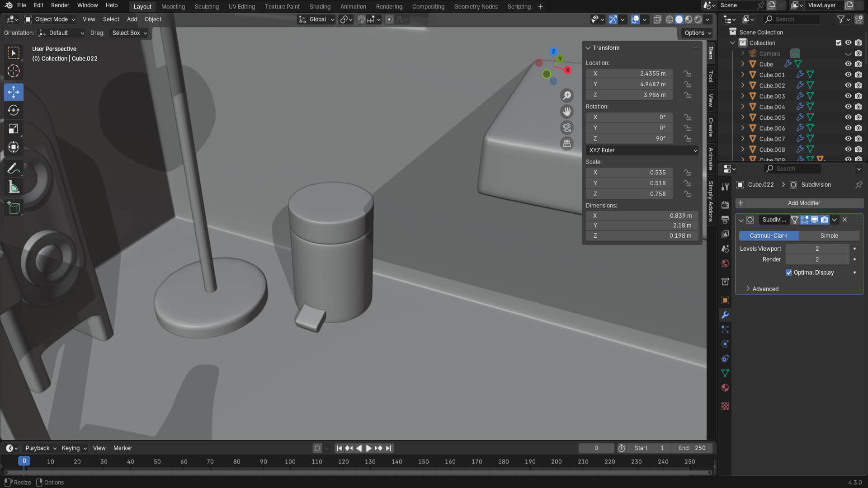Image resolution: width=868 pixels, height=488 pixels.
Task: Open the Object Mode dropdown
Action: pyautogui.click(x=50, y=19)
